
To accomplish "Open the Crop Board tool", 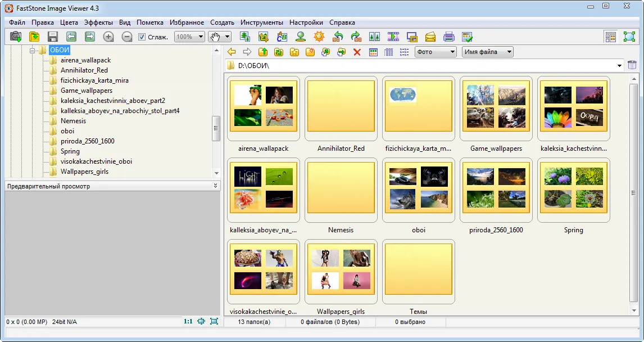I will pos(263,37).
